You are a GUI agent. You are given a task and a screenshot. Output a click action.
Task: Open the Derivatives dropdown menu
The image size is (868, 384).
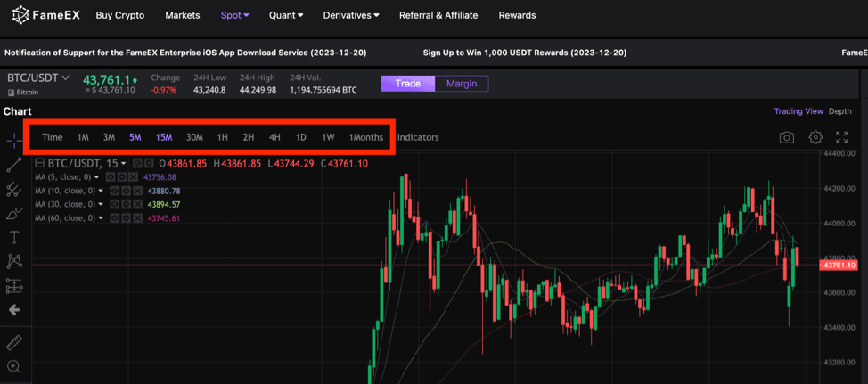coord(351,15)
